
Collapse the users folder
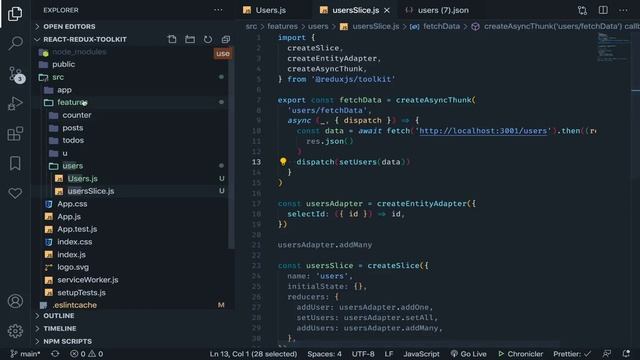click(73, 166)
